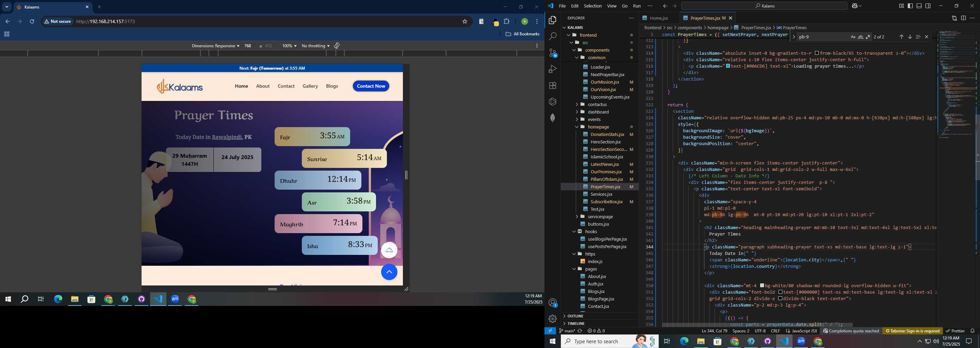Screen dimensions: 980x348
Task: Open the Dimensions: Responsive dropdown
Action: coord(215,46)
